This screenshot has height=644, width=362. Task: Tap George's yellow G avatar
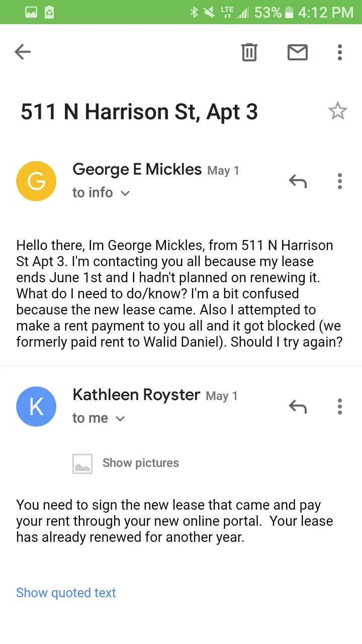point(36,181)
